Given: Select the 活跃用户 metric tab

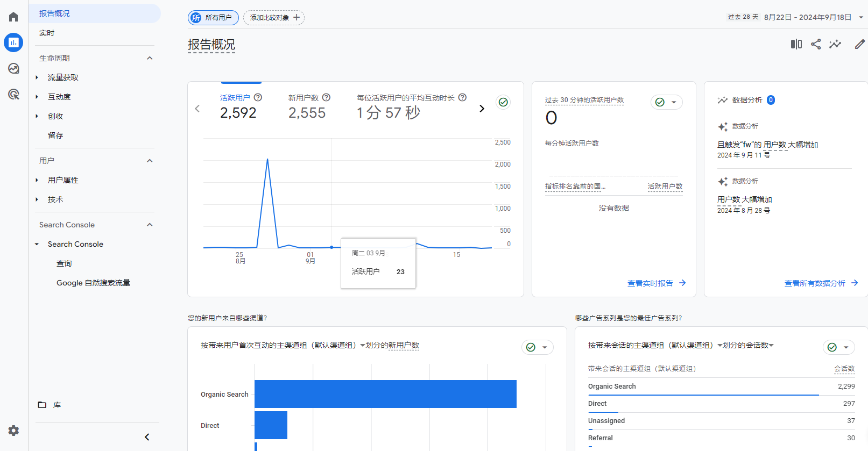Looking at the screenshot, I should (241, 106).
